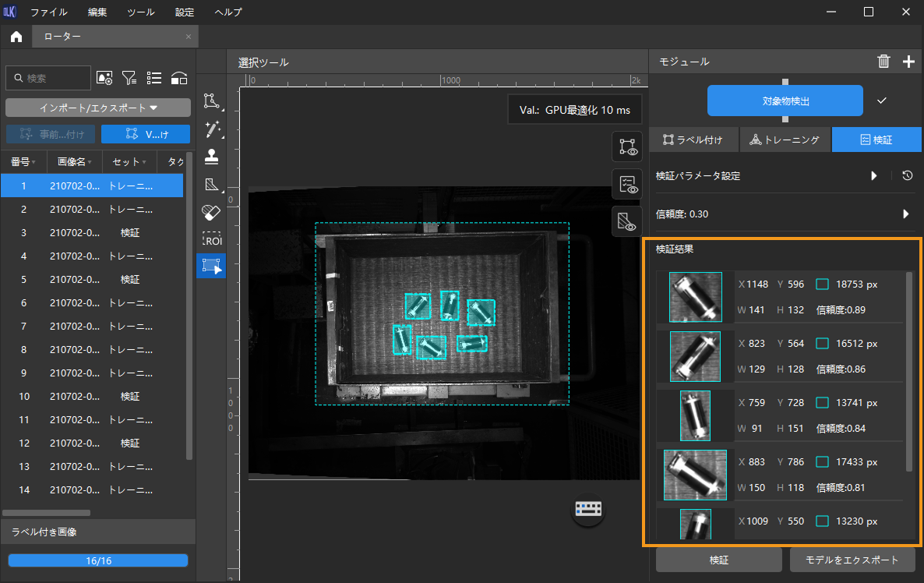924x583 pixels.
Task: Expand the 信頼度 0.30 setting
Action: 905,214
